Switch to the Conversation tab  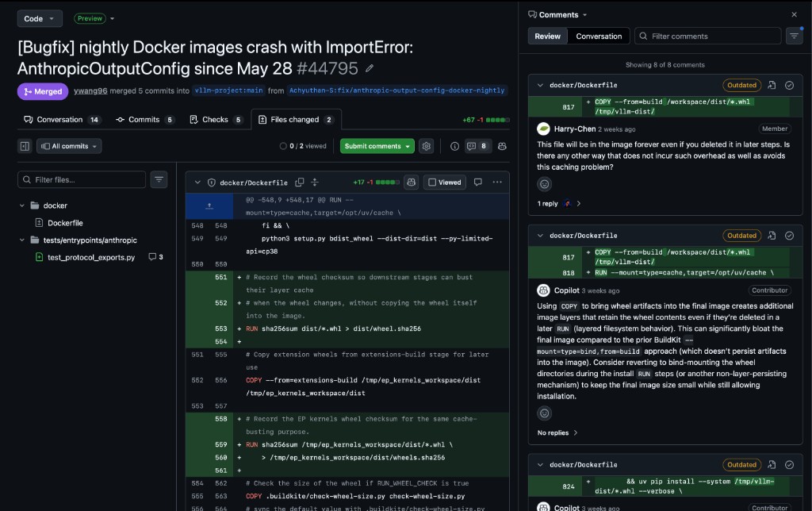62,120
